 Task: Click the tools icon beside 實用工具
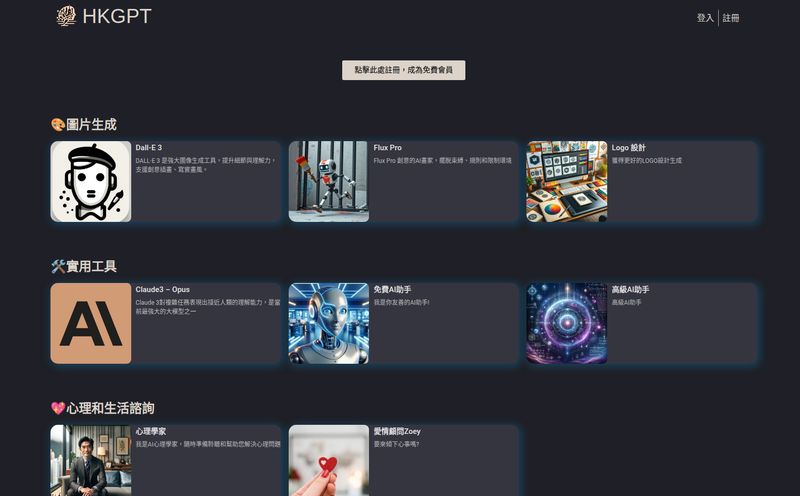58,266
